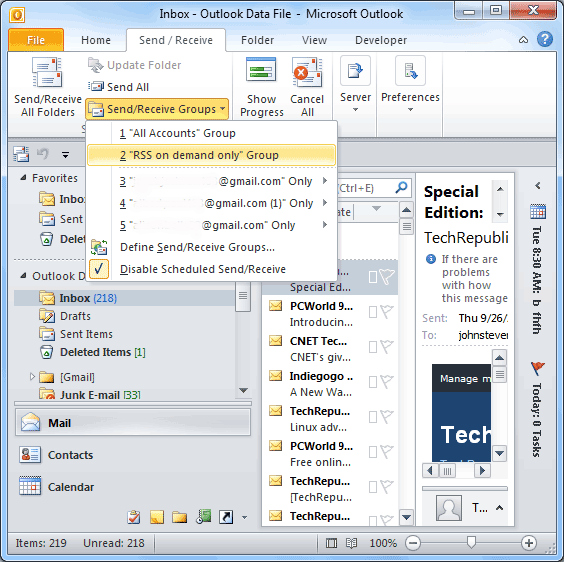Flag the CNET Tec... message
This screenshot has width=564, height=562.
(386, 347)
